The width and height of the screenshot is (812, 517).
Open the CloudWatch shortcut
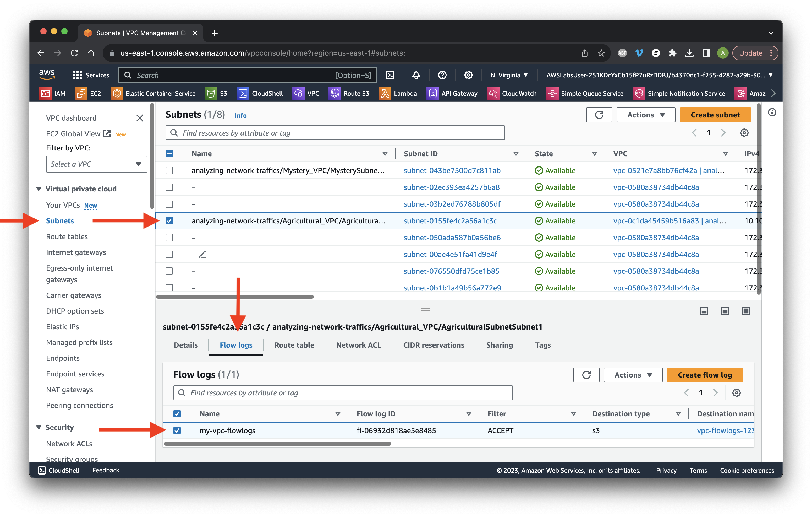coord(512,94)
